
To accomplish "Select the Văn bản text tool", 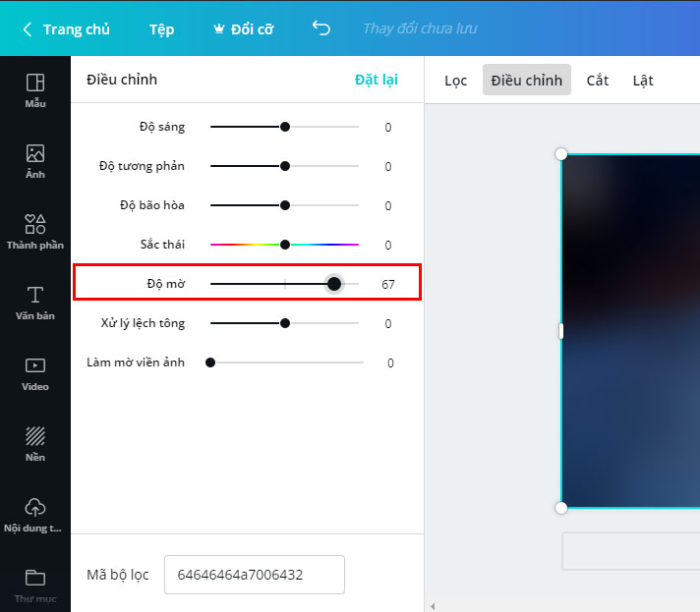I will click(x=35, y=303).
